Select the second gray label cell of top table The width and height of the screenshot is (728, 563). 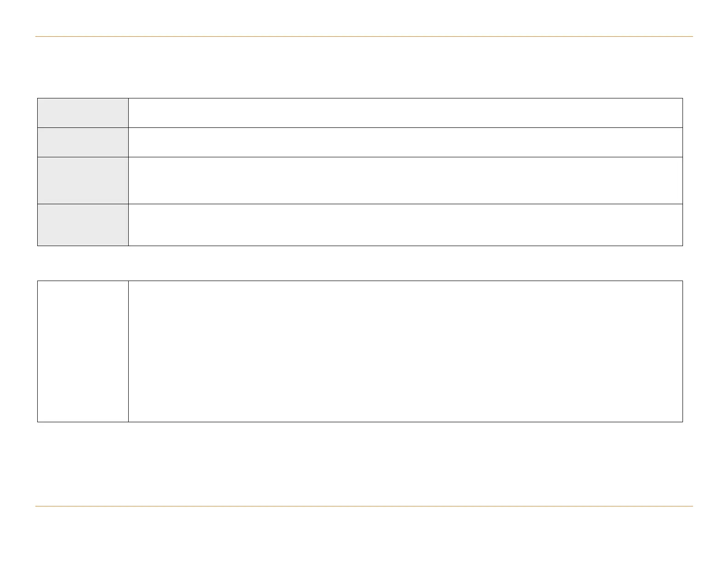[83, 142]
